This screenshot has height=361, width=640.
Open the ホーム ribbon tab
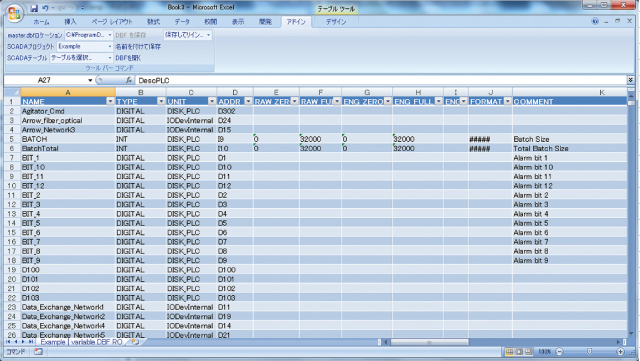41,22
